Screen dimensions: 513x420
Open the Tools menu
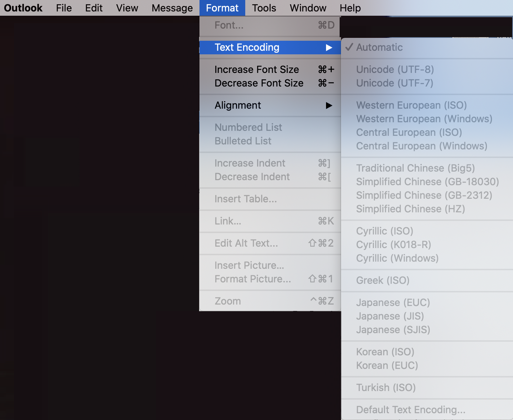pos(264,8)
